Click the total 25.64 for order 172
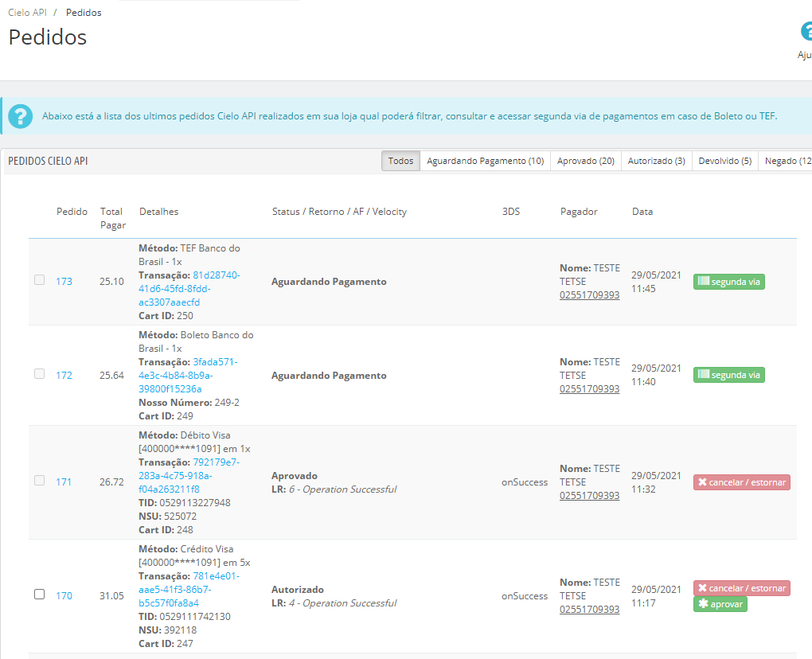This screenshot has width=812, height=659. 112,376
